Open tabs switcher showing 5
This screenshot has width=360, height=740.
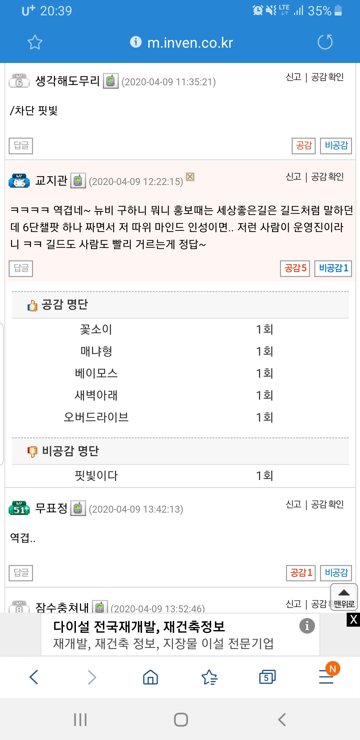click(x=268, y=677)
